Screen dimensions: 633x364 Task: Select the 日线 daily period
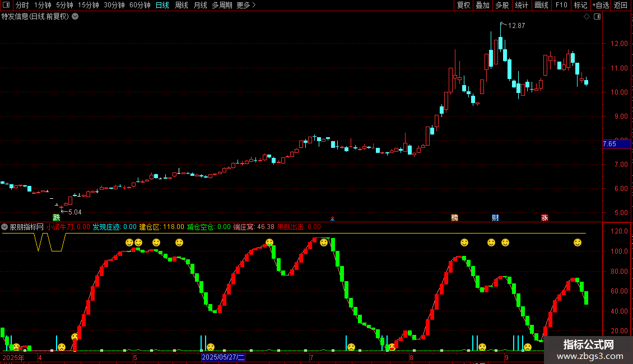click(162, 5)
